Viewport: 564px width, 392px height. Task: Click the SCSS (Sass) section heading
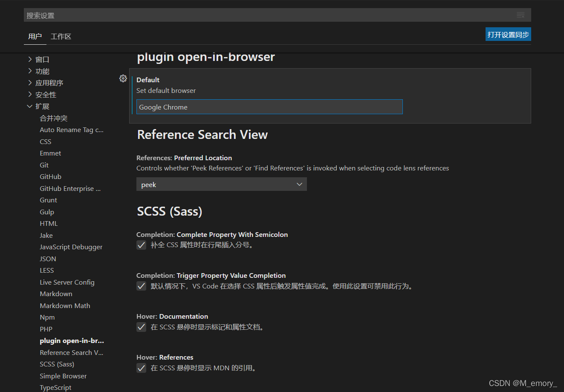(x=170, y=211)
